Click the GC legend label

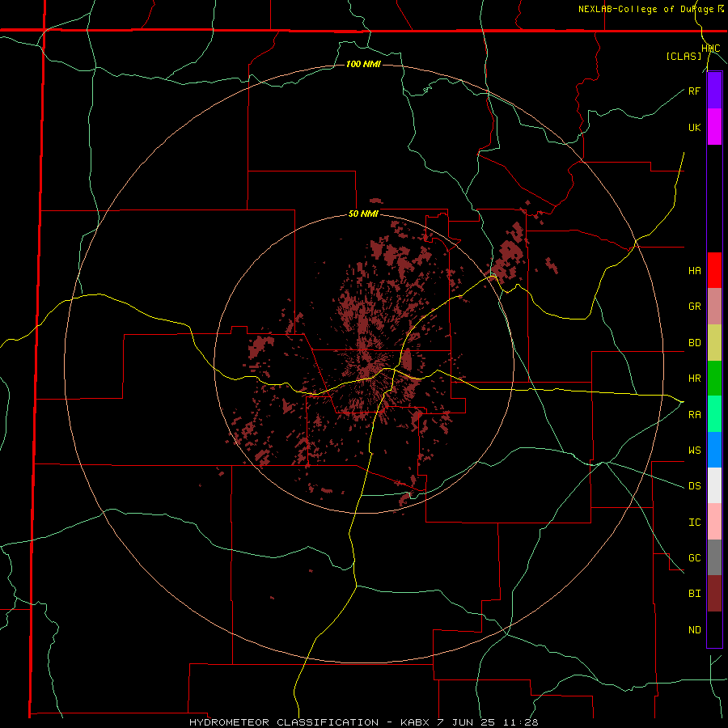[694, 558]
